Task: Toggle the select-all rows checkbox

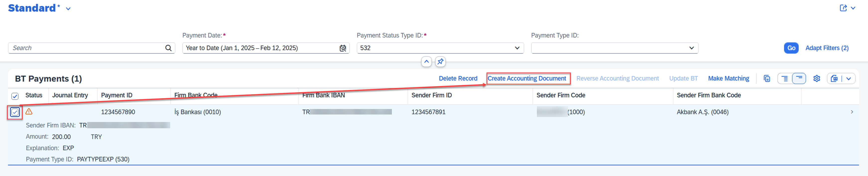Action: [x=15, y=96]
